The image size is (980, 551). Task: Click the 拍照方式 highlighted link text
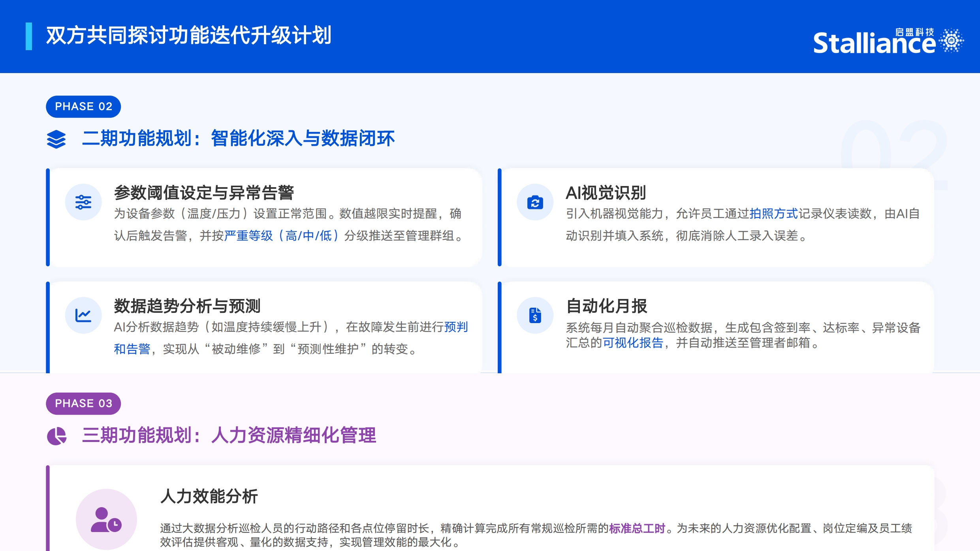click(x=773, y=214)
